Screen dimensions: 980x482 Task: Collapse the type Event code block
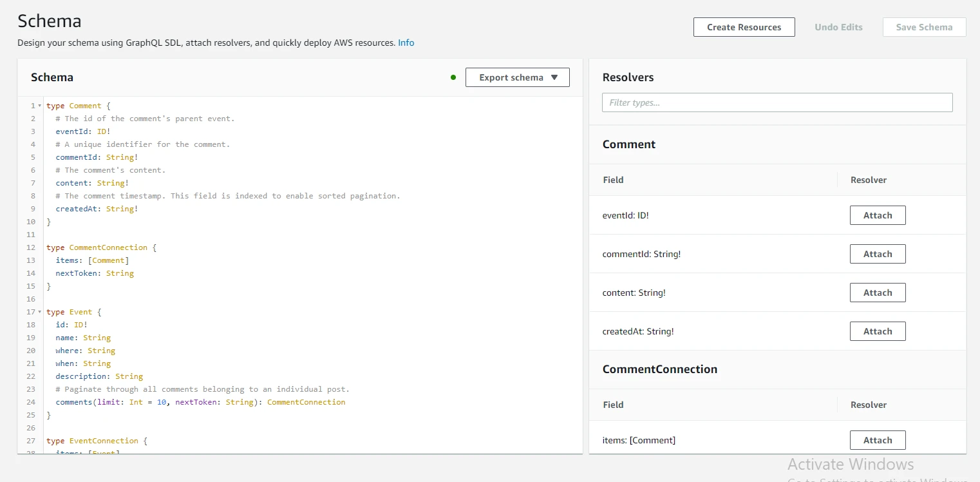(x=40, y=312)
